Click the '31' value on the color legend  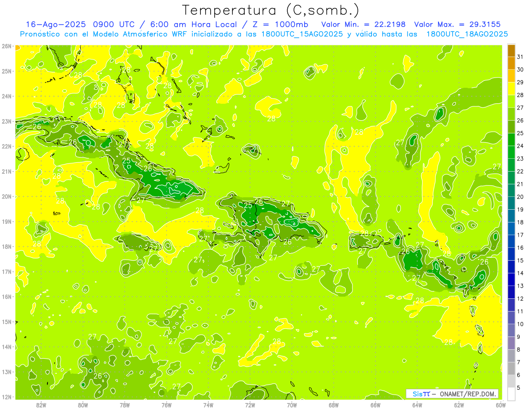tap(520, 57)
